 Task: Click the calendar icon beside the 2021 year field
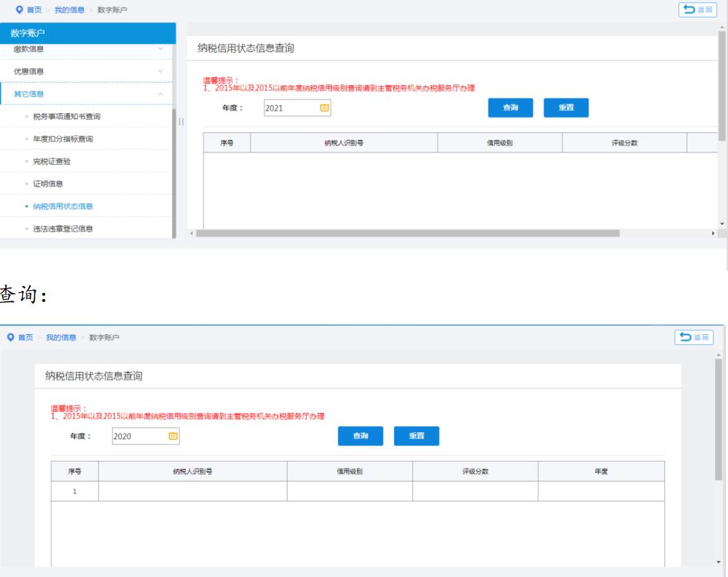pyautogui.click(x=325, y=108)
